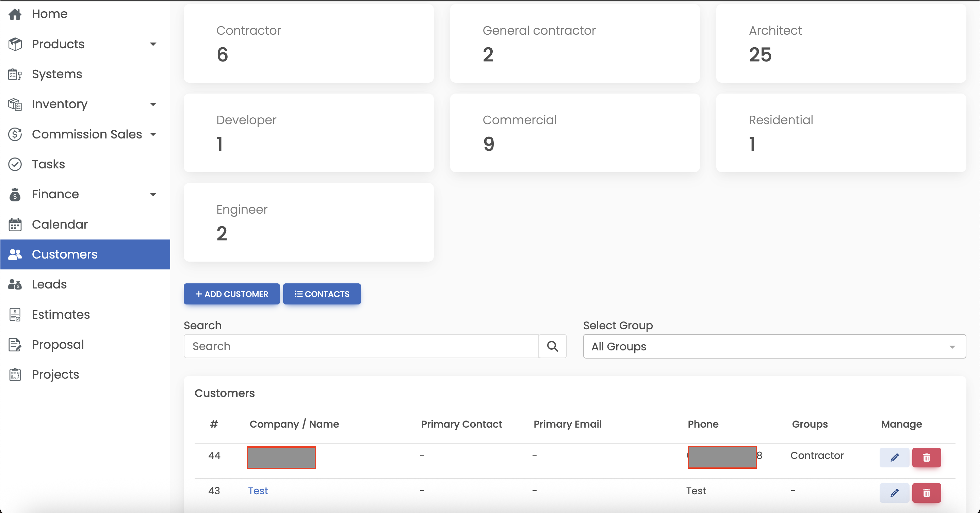This screenshot has width=980, height=513.
Task: Collapse the Finance menu chevron
Action: click(153, 194)
